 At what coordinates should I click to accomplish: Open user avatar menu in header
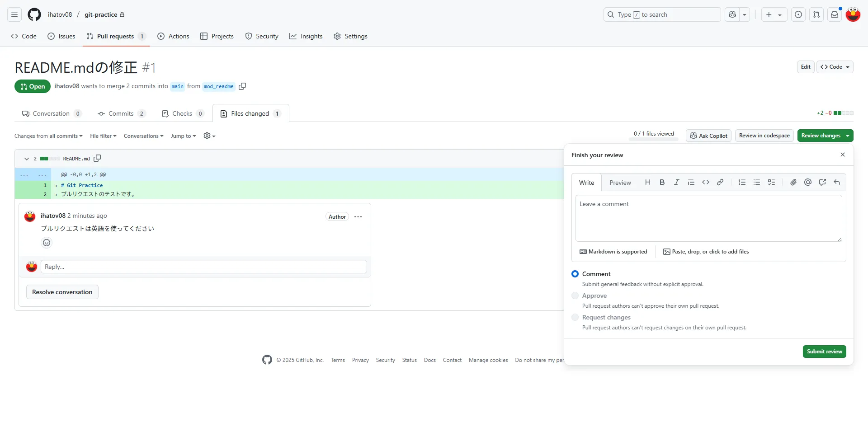point(853,14)
